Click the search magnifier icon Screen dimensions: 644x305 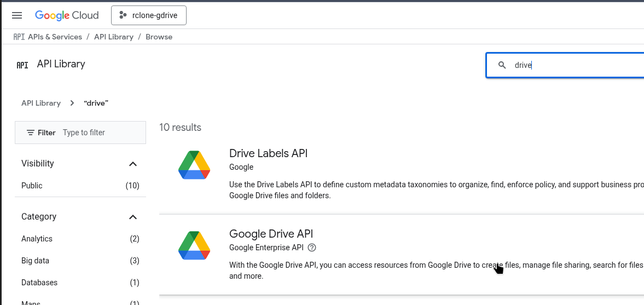click(502, 65)
